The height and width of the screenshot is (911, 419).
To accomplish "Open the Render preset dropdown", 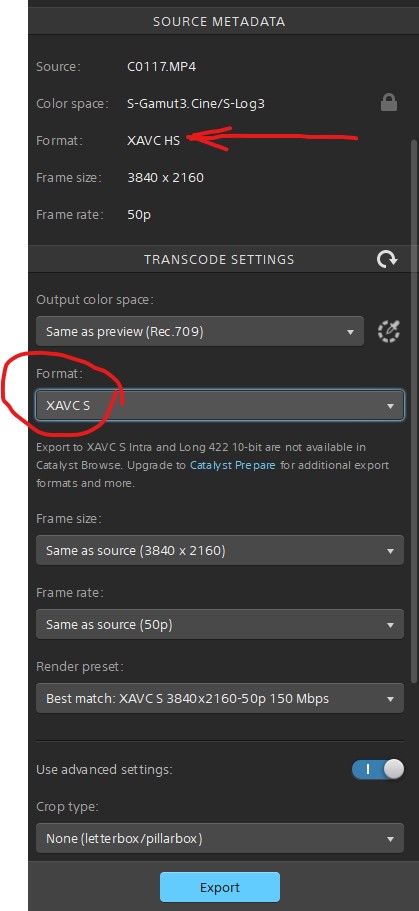I will tap(220, 698).
